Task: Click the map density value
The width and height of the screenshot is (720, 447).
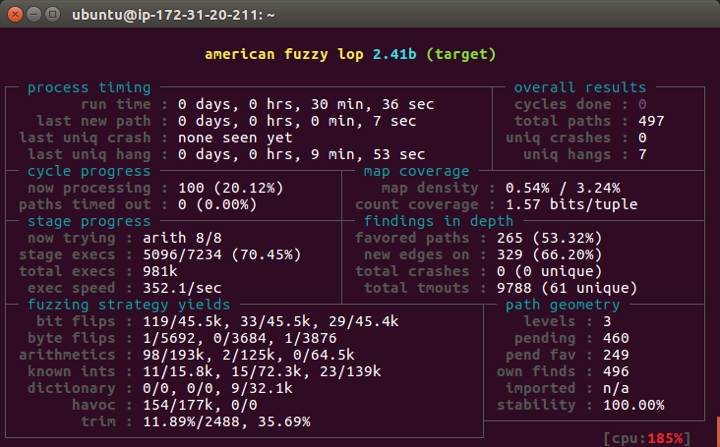Action: pyautogui.click(x=577, y=188)
